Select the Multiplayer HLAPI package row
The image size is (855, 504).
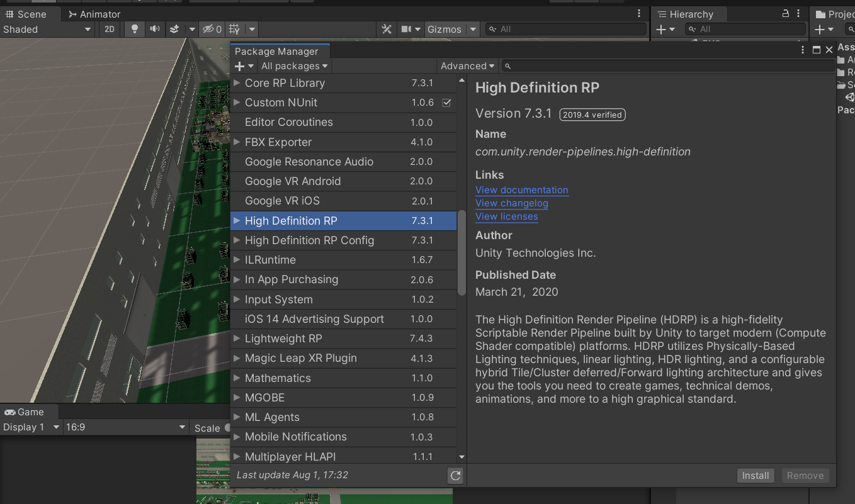[x=343, y=456]
